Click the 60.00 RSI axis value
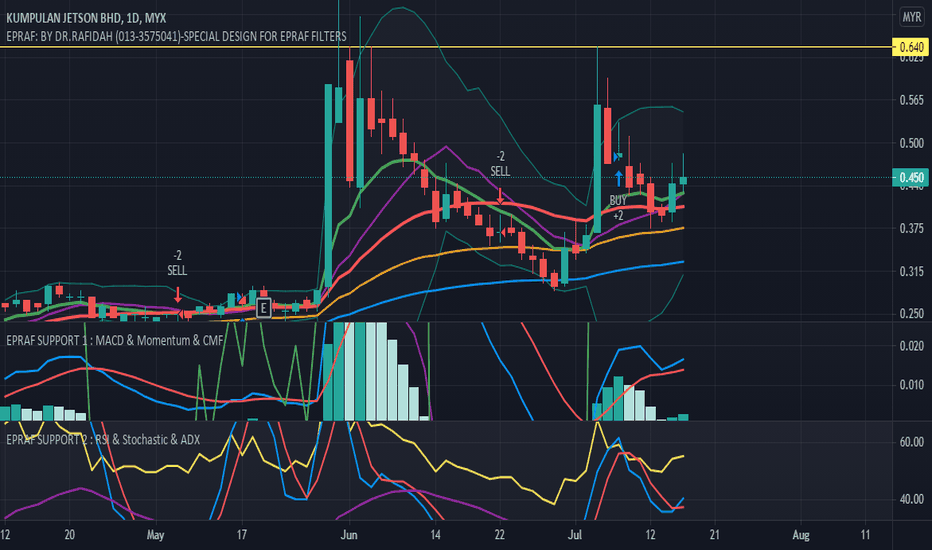 click(912, 442)
